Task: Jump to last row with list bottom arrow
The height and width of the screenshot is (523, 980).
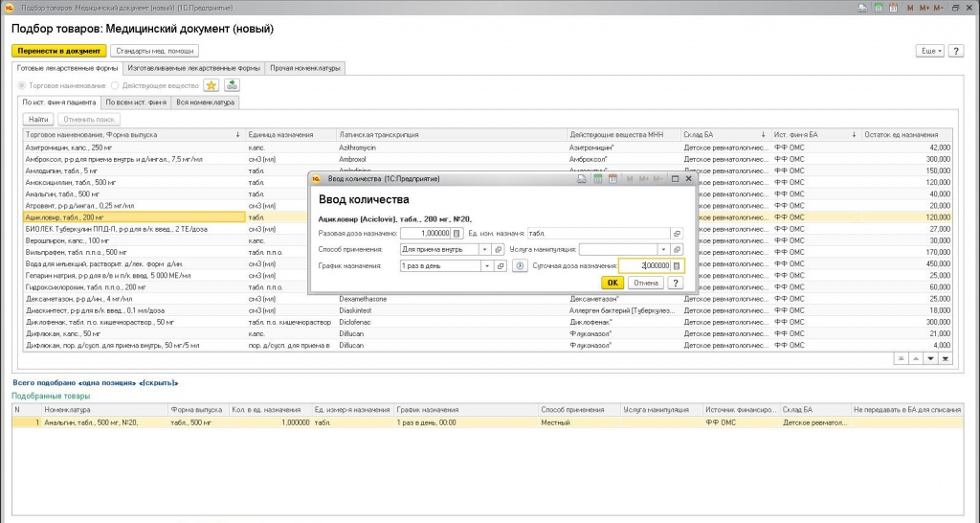Action: [946, 359]
